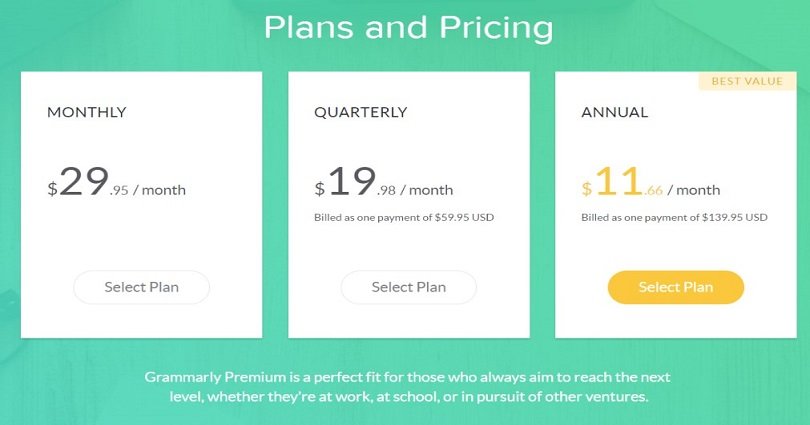Click the large yellow 11 price number
The width and height of the screenshot is (810, 425).
point(619,181)
